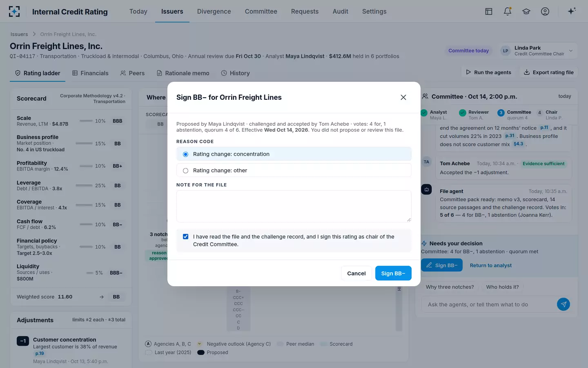Open the notifications bell

tap(508, 11)
